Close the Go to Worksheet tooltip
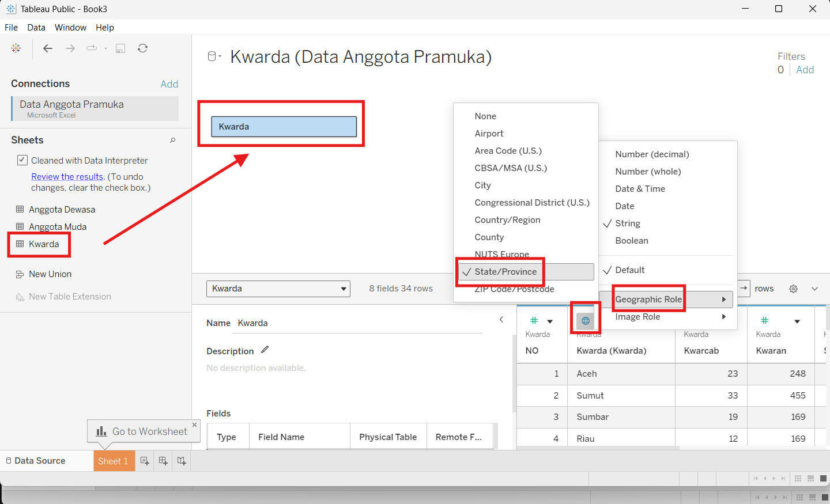The height and width of the screenshot is (504, 830). click(x=194, y=425)
